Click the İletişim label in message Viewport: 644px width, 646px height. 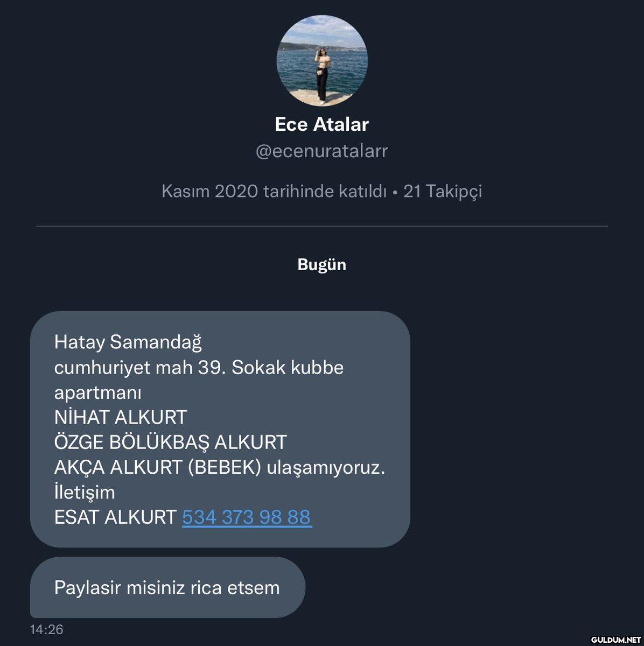point(85,492)
